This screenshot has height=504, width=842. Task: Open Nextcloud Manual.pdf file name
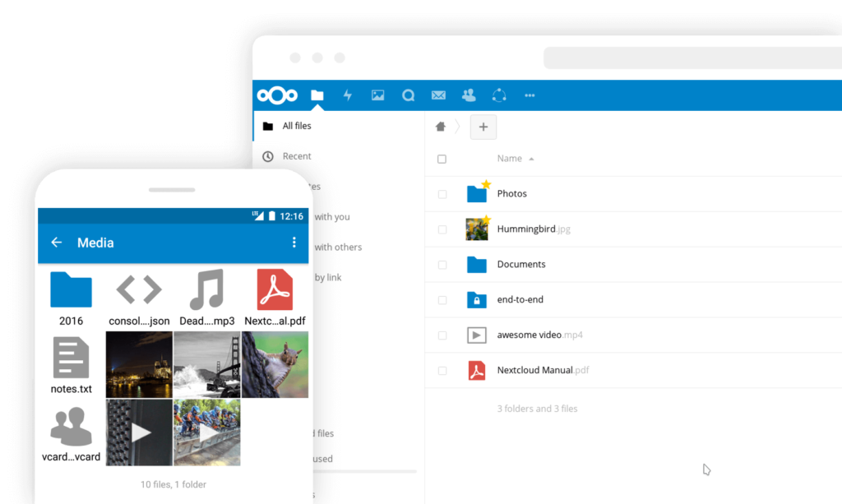543,370
